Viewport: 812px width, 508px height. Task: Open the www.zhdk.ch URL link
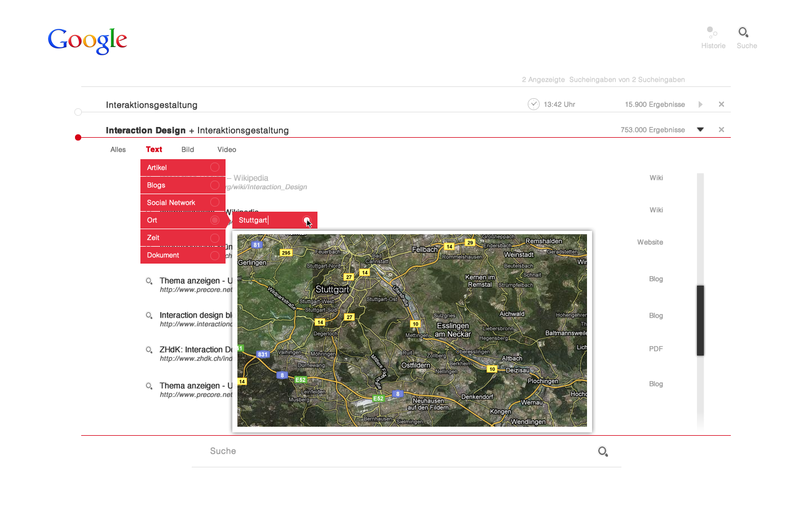coord(196,358)
